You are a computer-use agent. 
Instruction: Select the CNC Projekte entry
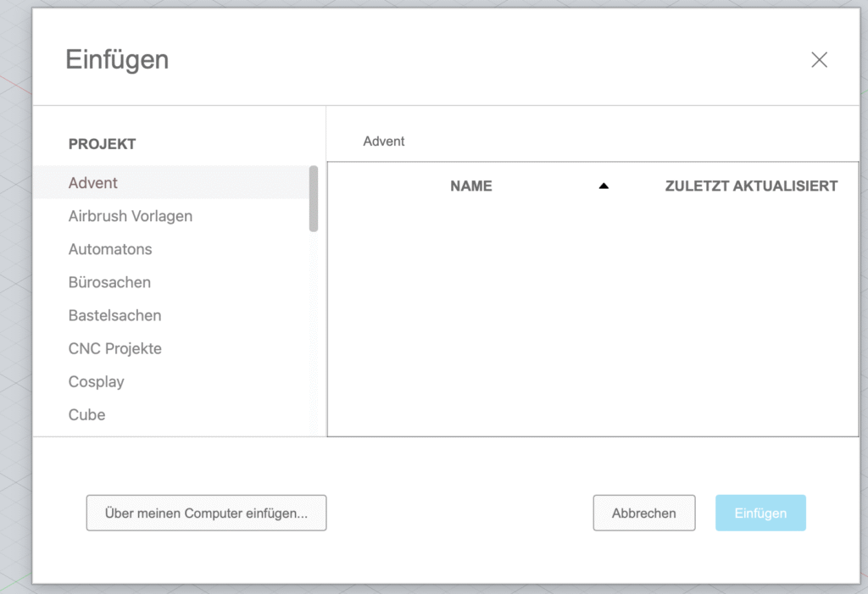point(114,348)
